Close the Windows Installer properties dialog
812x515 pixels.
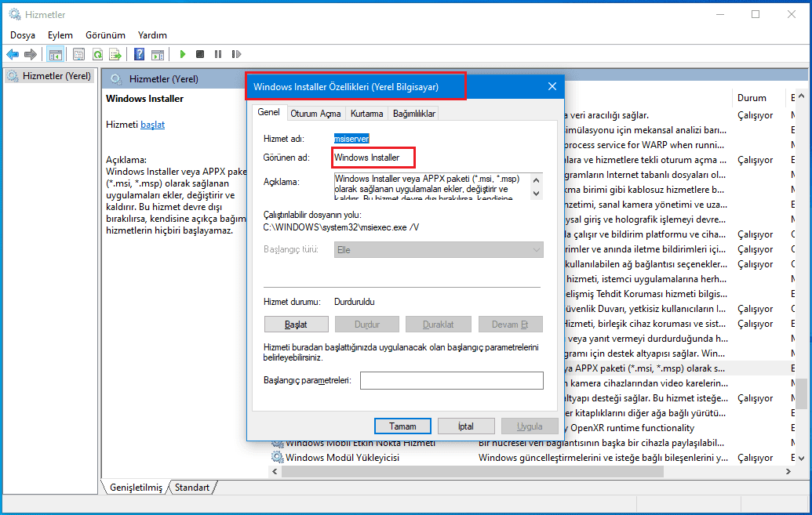click(552, 86)
